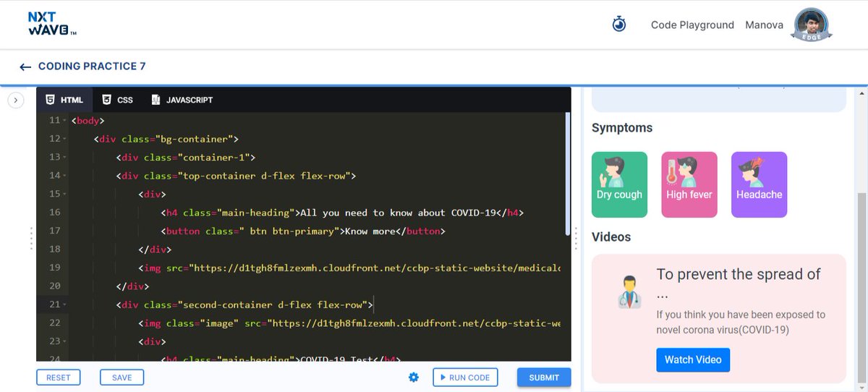Image resolution: width=868 pixels, height=392 pixels.
Task: Click the SUBMIT button
Action: point(544,377)
